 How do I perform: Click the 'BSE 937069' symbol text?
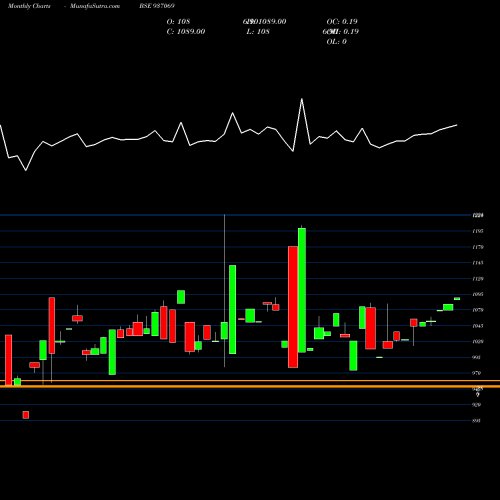click(x=157, y=6)
